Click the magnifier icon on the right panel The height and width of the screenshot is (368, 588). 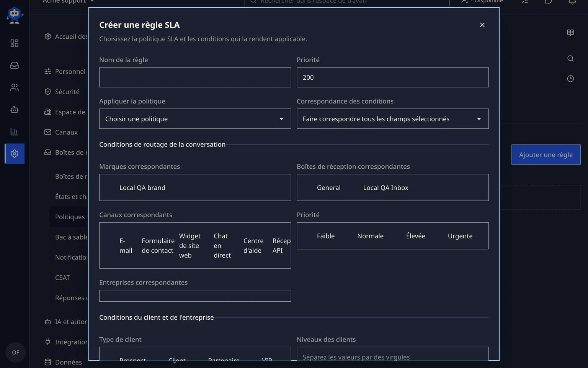pos(570,58)
